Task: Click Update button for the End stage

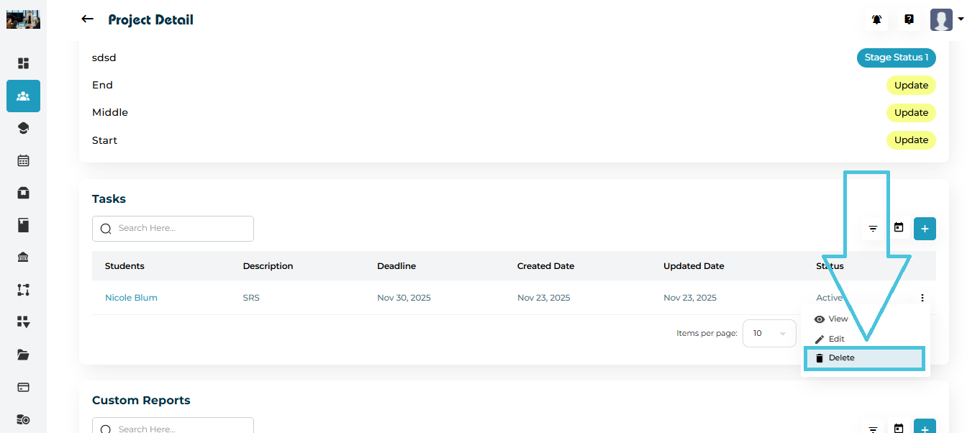Action: pos(910,86)
